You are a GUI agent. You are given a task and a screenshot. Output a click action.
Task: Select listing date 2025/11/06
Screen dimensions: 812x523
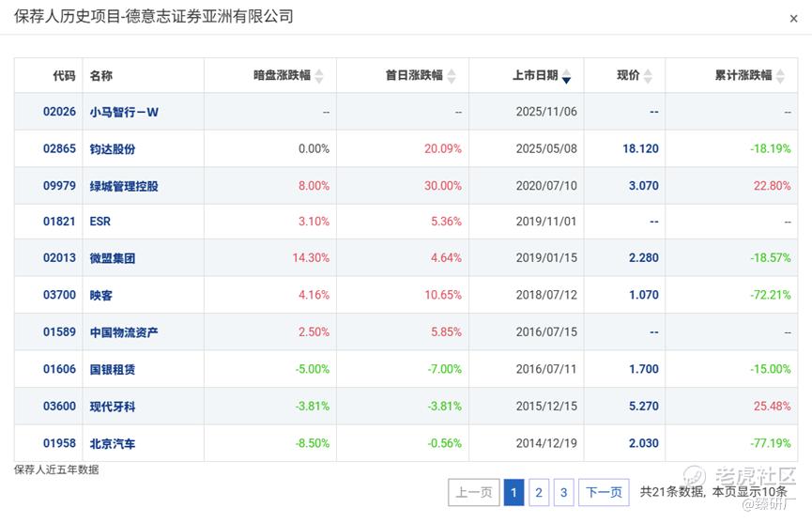546,112
